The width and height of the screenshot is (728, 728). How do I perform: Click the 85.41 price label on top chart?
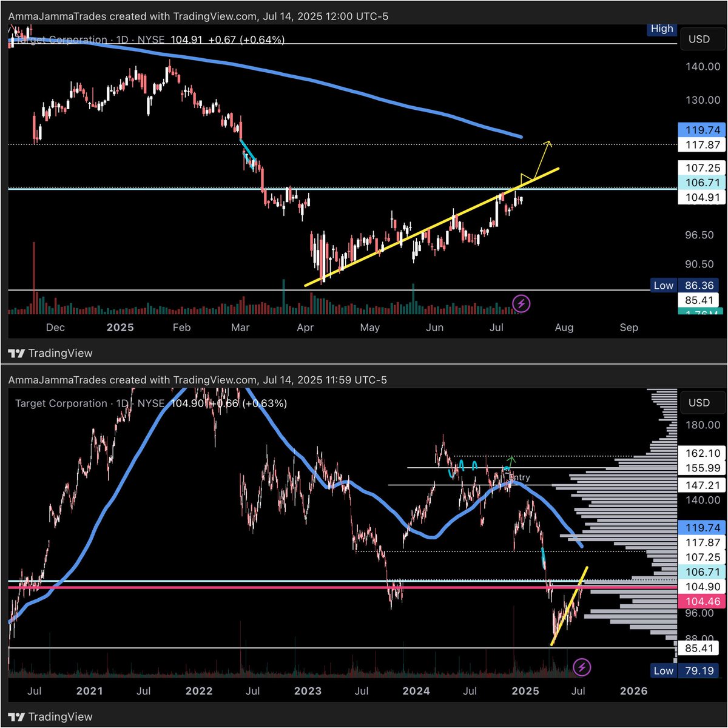click(x=698, y=300)
